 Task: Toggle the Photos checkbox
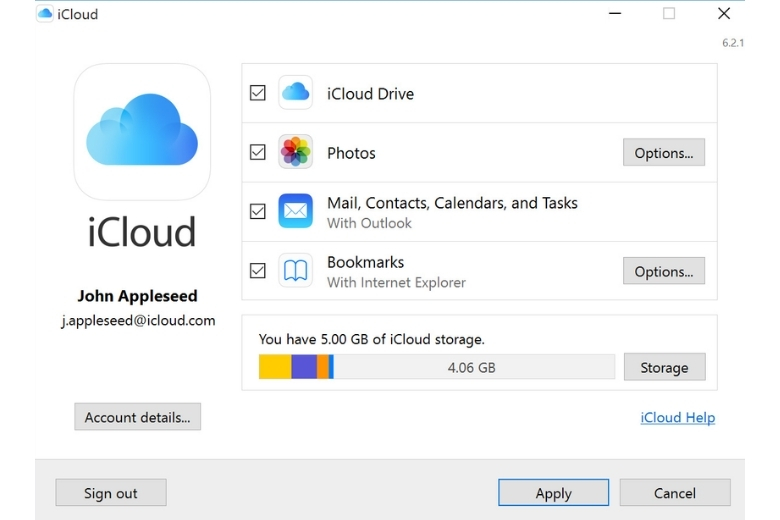click(x=258, y=152)
